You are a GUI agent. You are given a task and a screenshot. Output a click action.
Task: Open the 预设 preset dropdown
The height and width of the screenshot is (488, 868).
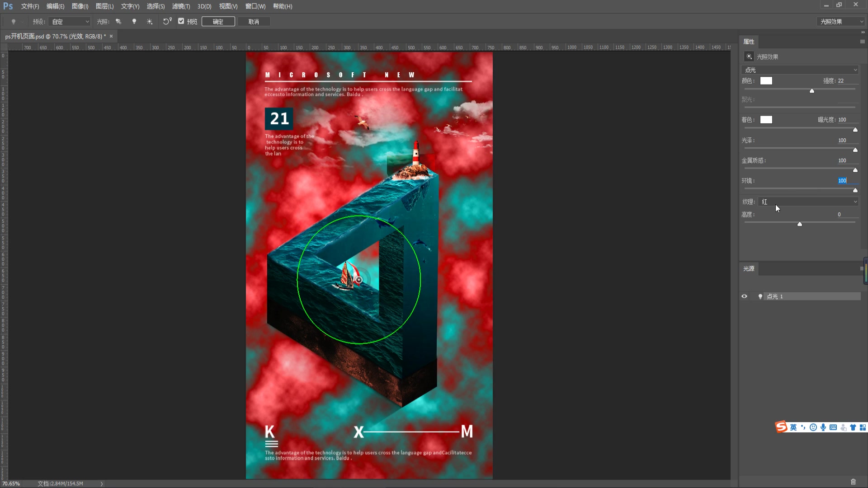tap(70, 22)
